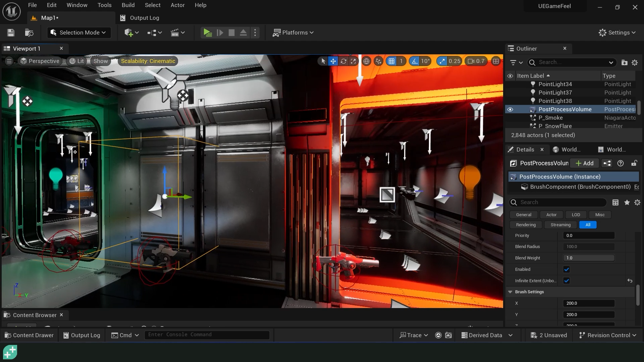Screen dimensions: 644x362
Task: Toggle grid snapping in viewport
Action: pyautogui.click(x=391, y=61)
